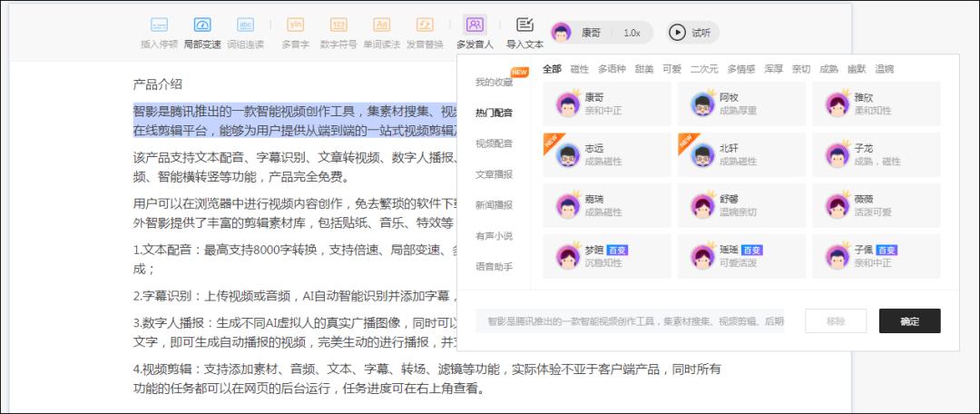The width and height of the screenshot is (980, 414).
Task: Click the line starting with 4.视频剪辑
Action: 427,379
